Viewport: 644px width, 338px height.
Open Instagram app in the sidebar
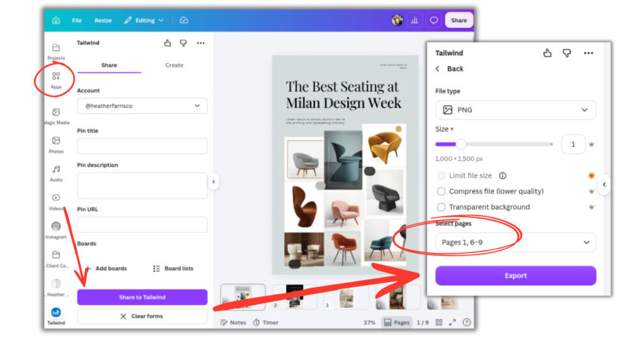(56, 231)
